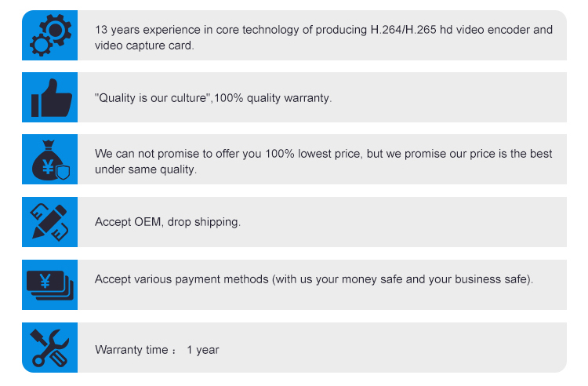This screenshot has height=386, width=588.
Task: Click the "Warranty time" label
Action: 131,349
